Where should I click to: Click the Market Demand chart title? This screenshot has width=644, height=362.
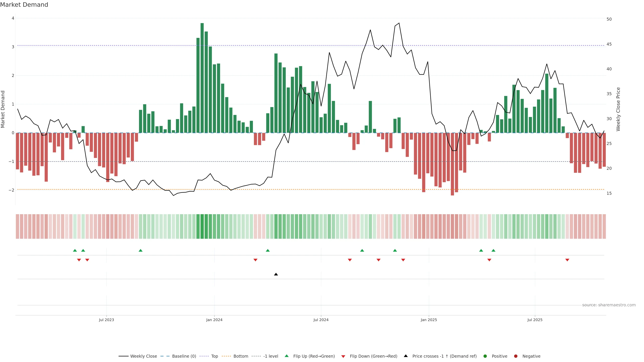pos(24,5)
